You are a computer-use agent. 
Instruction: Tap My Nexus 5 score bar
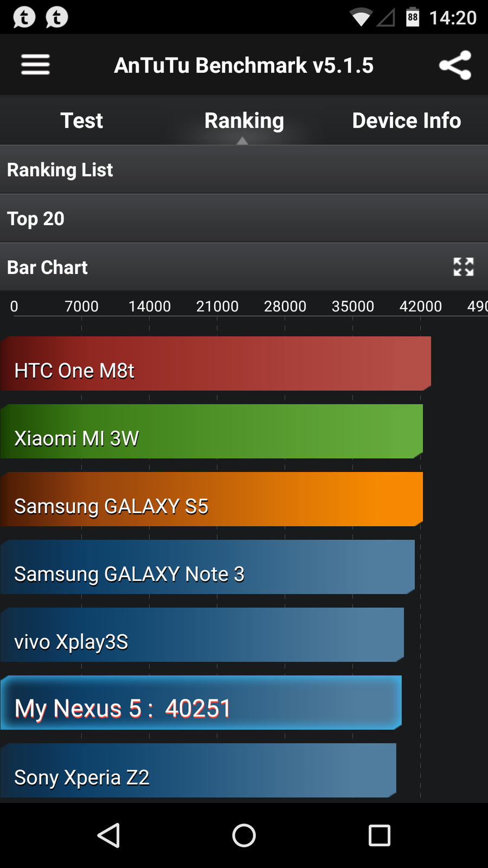point(201,703)
